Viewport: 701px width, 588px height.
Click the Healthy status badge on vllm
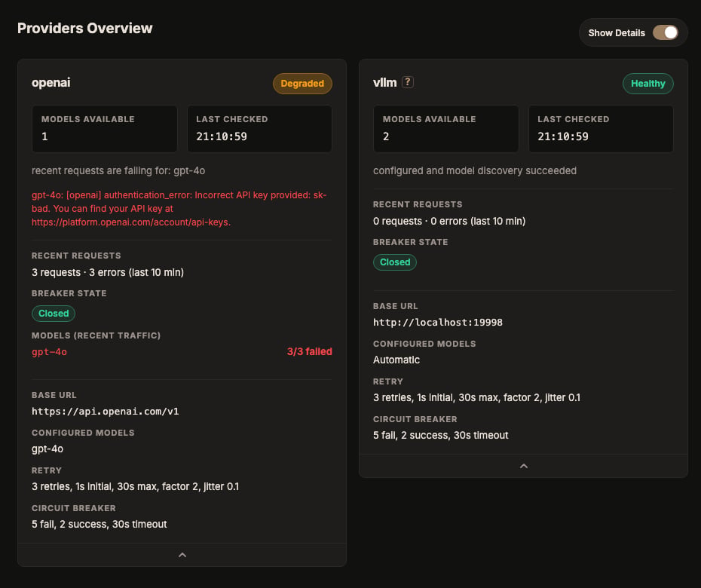click(647, 84)
